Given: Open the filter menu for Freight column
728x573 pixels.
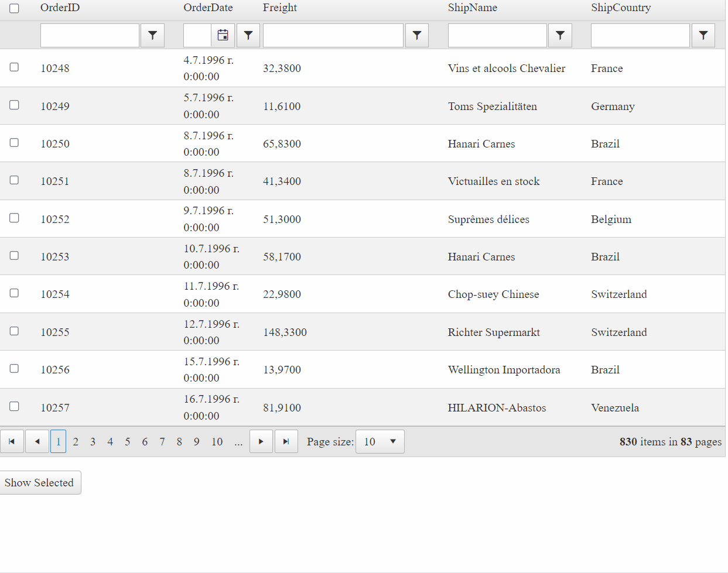Looking at the screenshot, I should click(x=416, y=35).
